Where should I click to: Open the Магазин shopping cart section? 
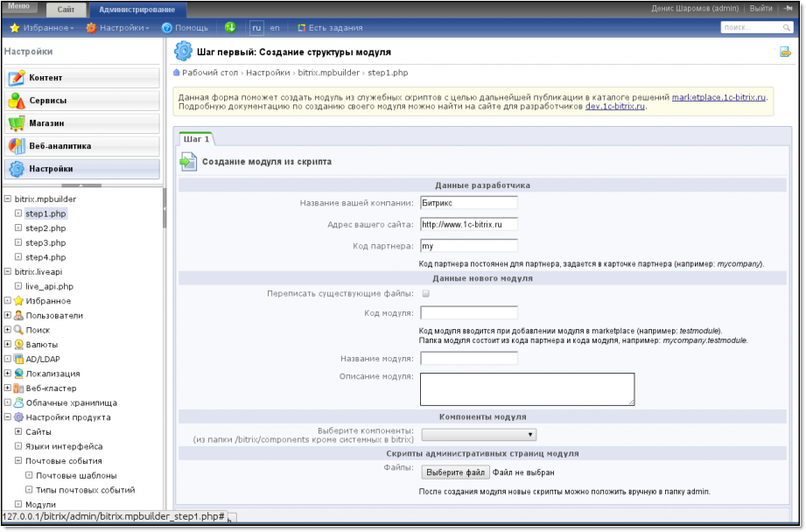click(x=82, y=123)
